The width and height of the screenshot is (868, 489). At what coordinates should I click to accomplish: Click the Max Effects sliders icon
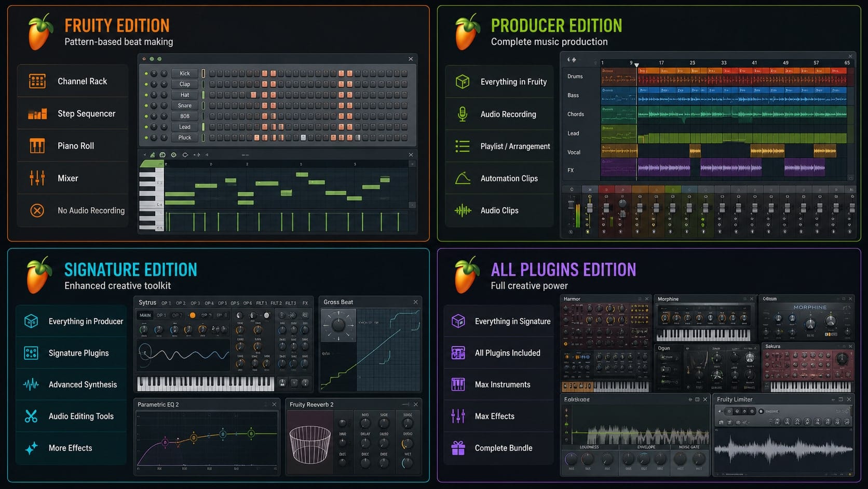click(458, 416)
